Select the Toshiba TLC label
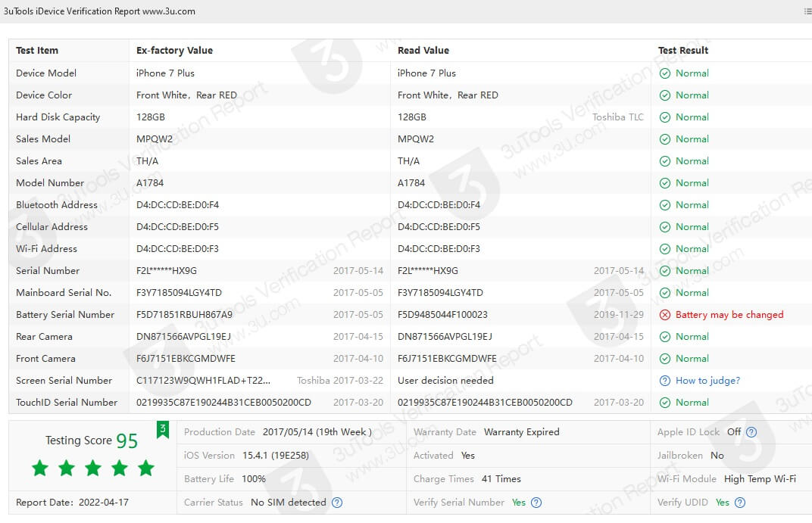 [617, 117]
